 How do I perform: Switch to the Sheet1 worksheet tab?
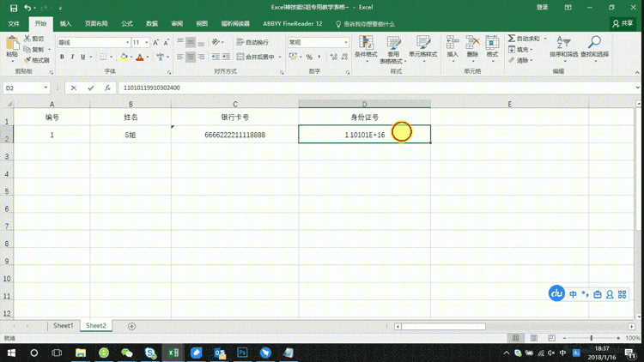pos(64,326)
